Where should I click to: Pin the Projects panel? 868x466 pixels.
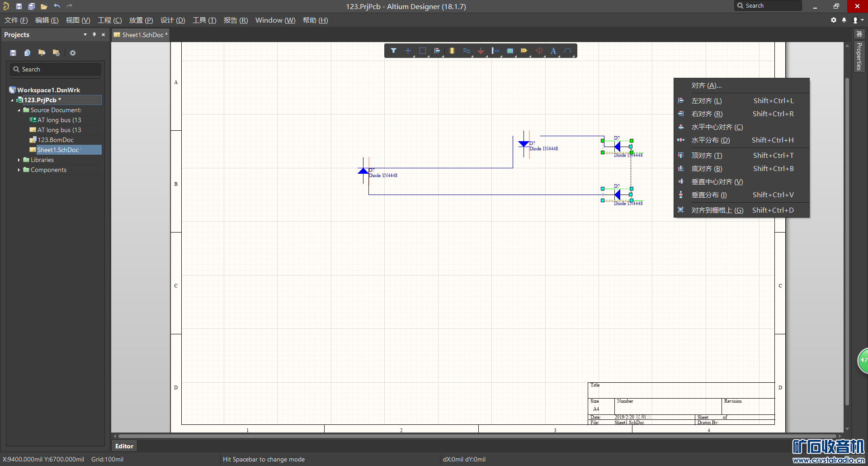[x=94, y=35]
